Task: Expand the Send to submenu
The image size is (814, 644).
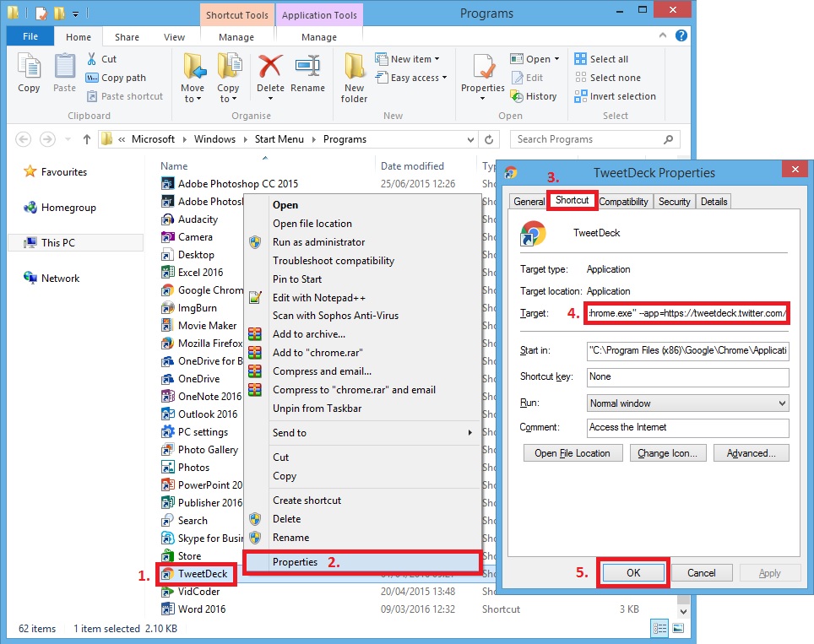Action: click(x=469, y=432)
